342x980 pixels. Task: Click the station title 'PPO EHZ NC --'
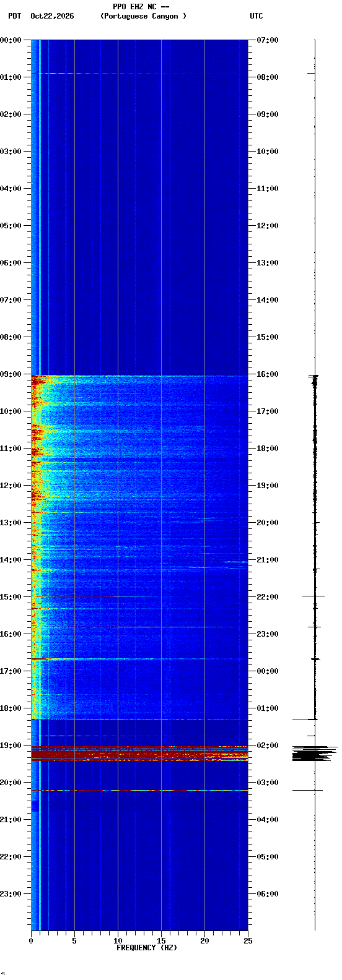141,7
